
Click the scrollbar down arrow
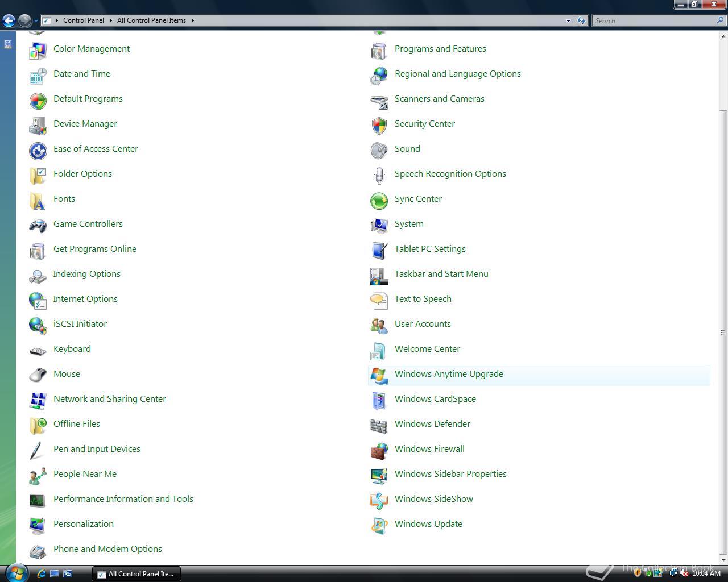pyautogui.click(x=723, y=560)
